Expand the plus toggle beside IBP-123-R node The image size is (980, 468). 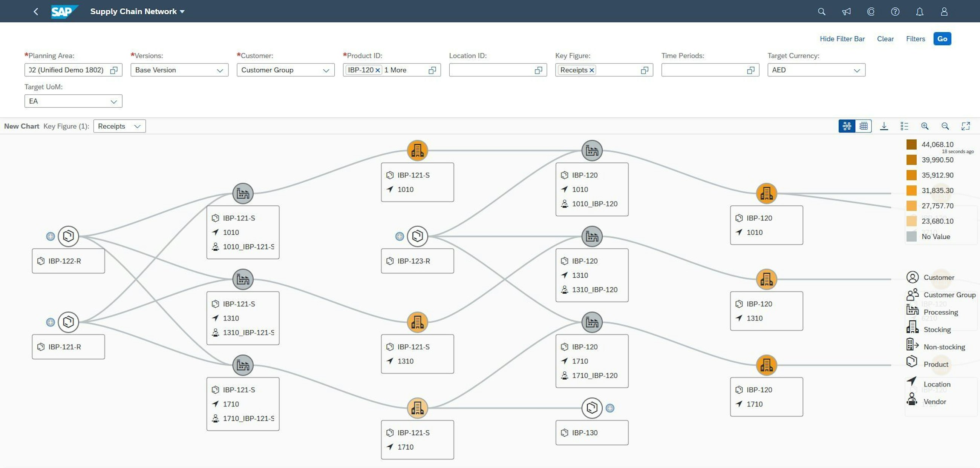point(399,236)
